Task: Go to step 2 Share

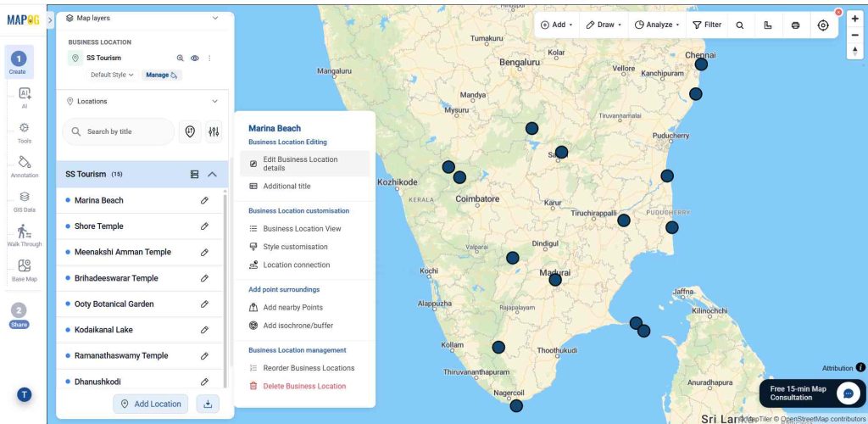Action: pyautogui.click(x=19, y=315)
